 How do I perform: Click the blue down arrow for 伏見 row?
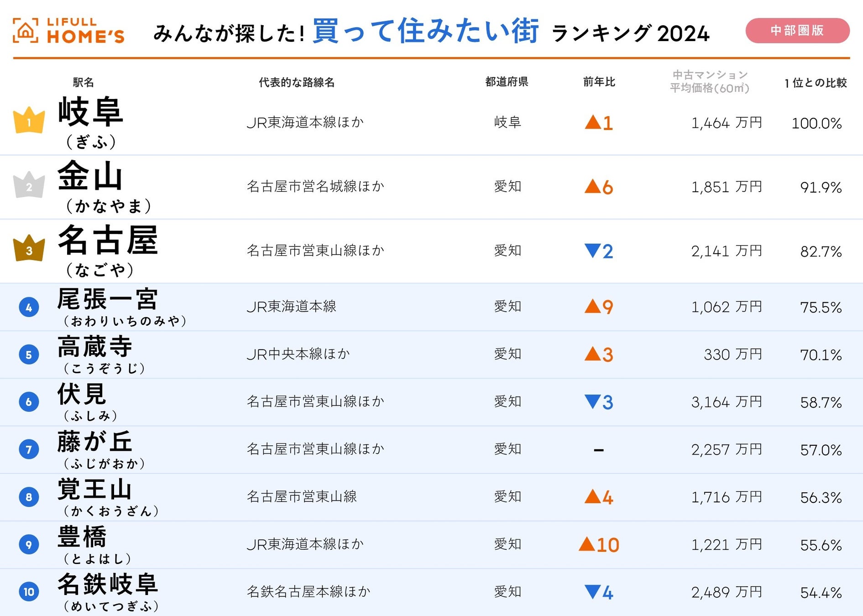tap(592, 401)
